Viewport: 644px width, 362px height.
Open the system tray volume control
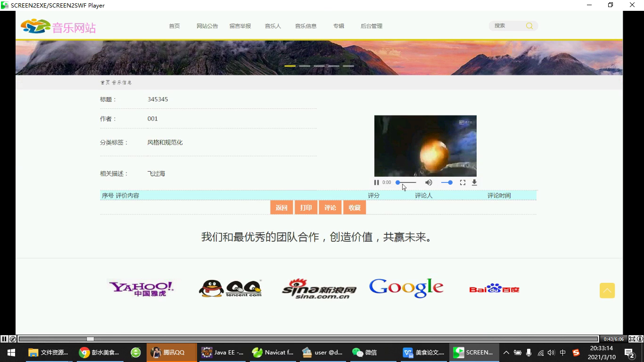(x=551, y=353)
